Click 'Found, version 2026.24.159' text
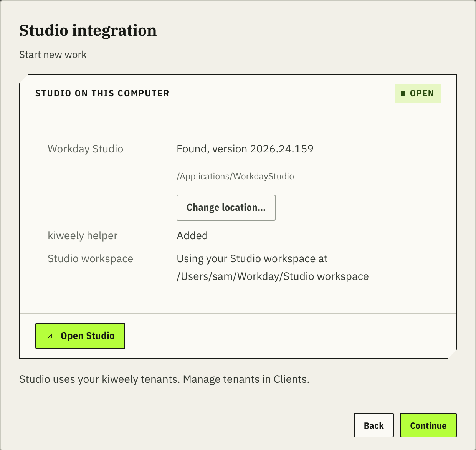 (x=245, y=149)
